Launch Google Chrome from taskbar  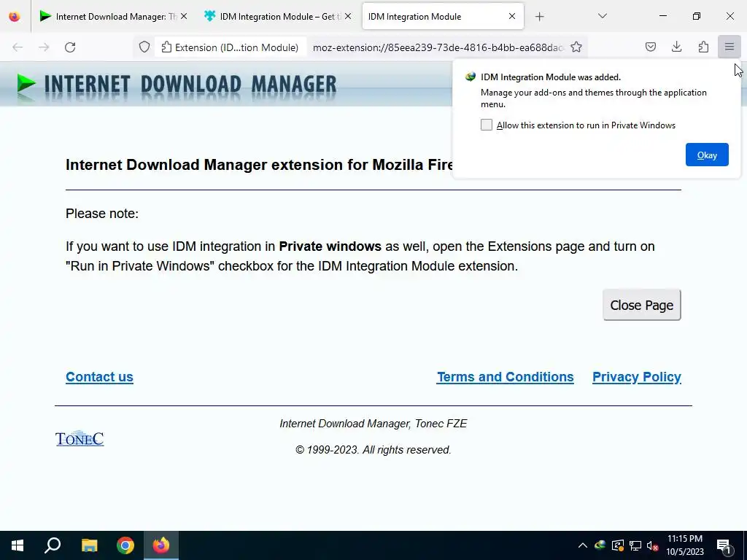[x=125, y=545]
